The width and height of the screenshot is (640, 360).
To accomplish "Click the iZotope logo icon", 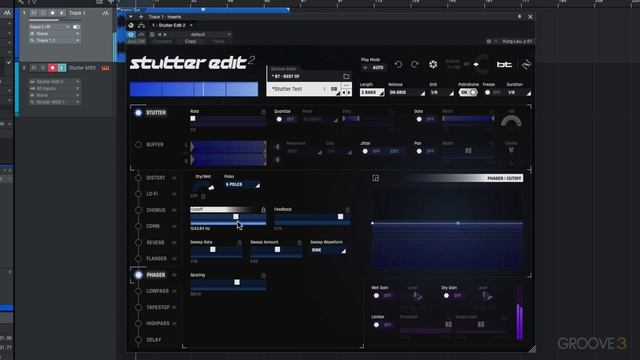I will tap(527, 64).
